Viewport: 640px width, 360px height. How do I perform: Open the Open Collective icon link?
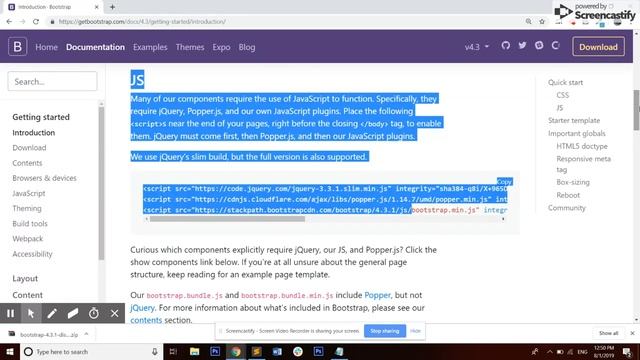pyautogui.click(x=556, y=45)
